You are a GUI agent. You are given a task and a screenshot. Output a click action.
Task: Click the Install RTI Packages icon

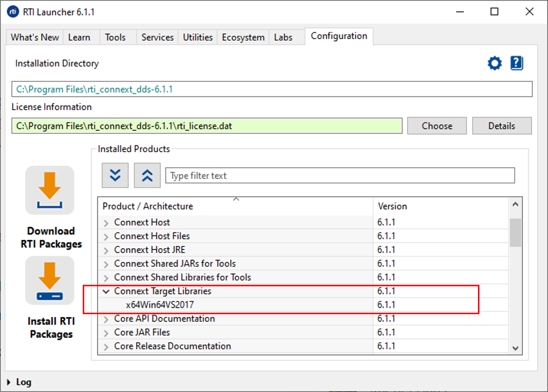pos(50,281)
